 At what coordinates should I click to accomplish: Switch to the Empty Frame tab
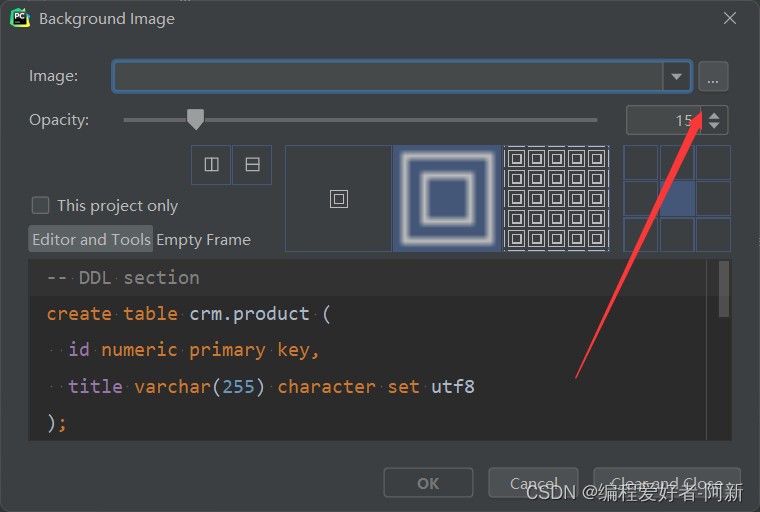(x=203, y=239)
